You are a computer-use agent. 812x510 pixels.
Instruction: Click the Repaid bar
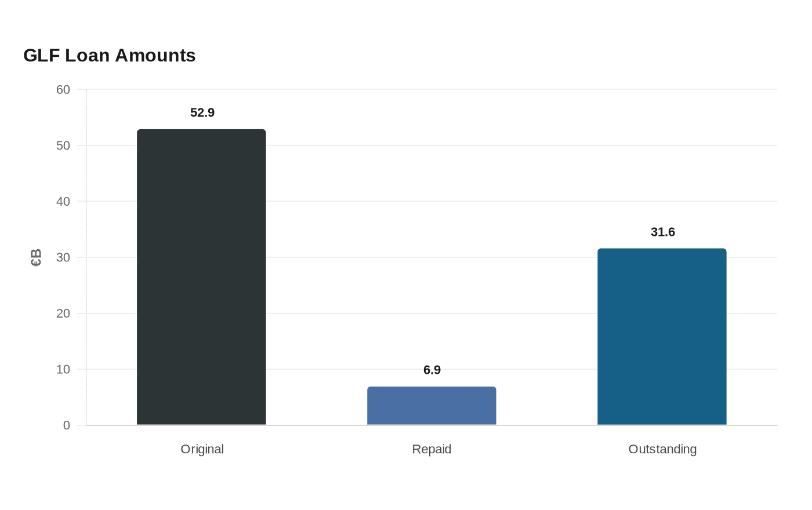tap(432, 406)
